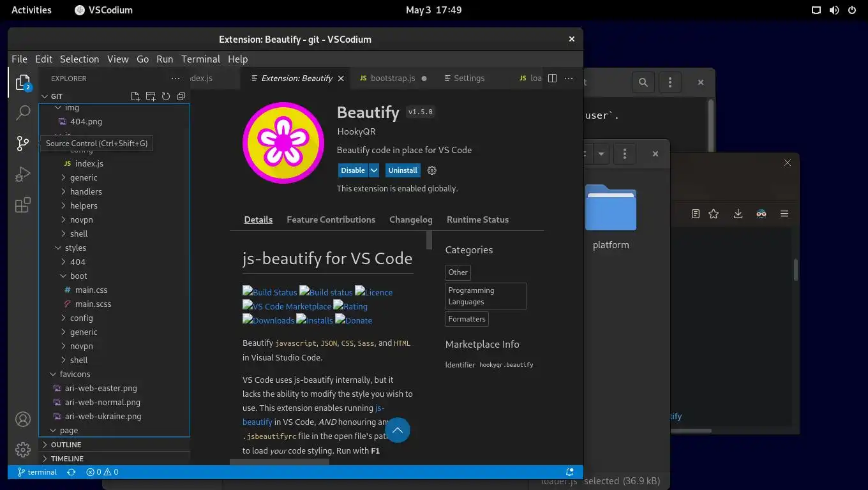Open power menu in top bar
The width and height of the screenshot is (868, 490).
[851, 10]
